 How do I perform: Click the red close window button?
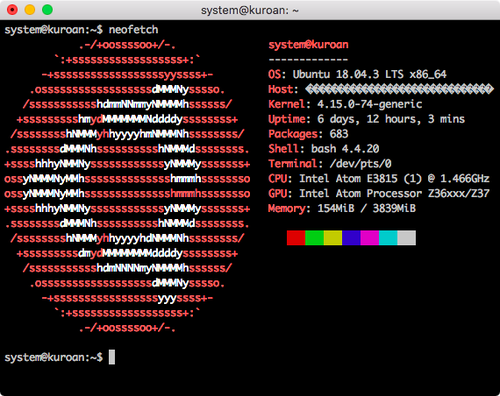12,10
